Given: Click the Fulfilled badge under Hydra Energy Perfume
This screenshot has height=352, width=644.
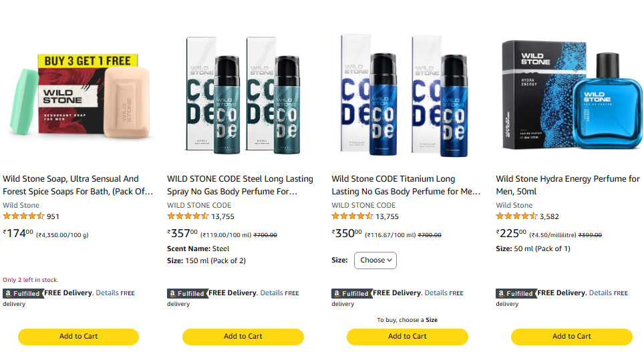Looking at the screenshot, I should click(x=516, y=293).
